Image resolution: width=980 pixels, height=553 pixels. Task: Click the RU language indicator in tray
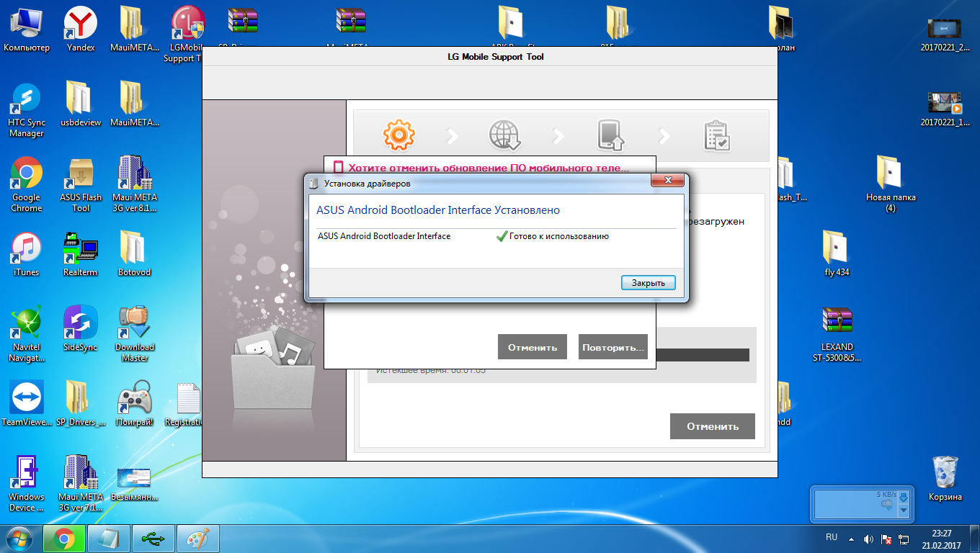click(831, 538)
